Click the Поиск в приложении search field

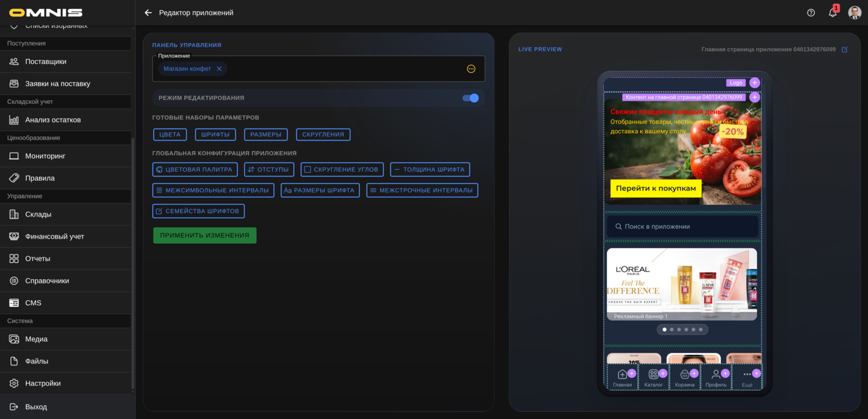(682, 227)
